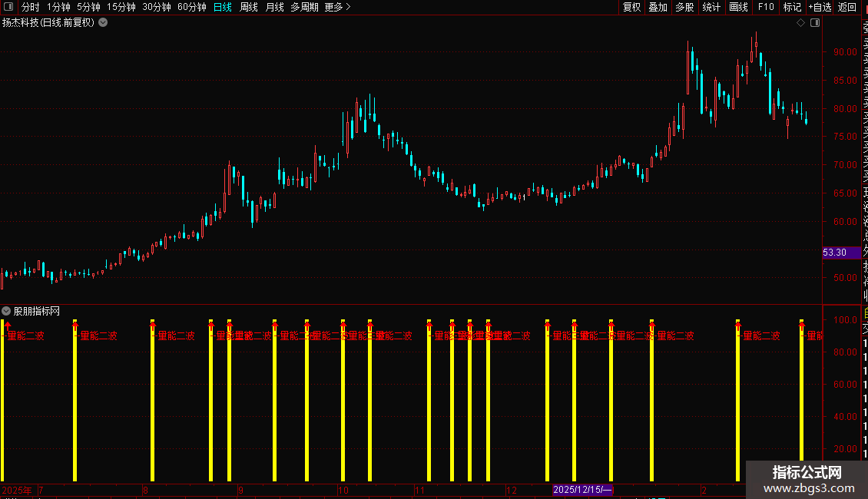The height and width of the screenshot is (499, 868).
Task: Click the 53.30 price marker on the axis
Action: [841, 253]
